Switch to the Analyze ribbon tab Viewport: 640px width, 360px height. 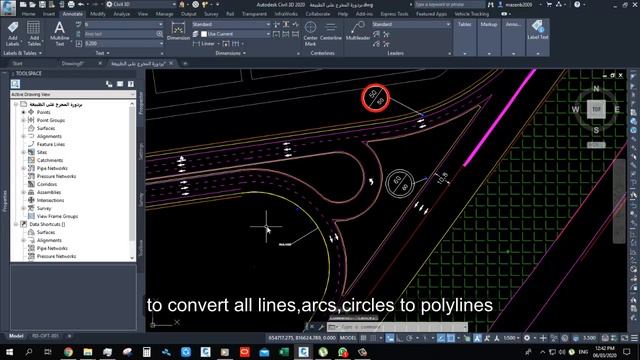coord(122,14)
